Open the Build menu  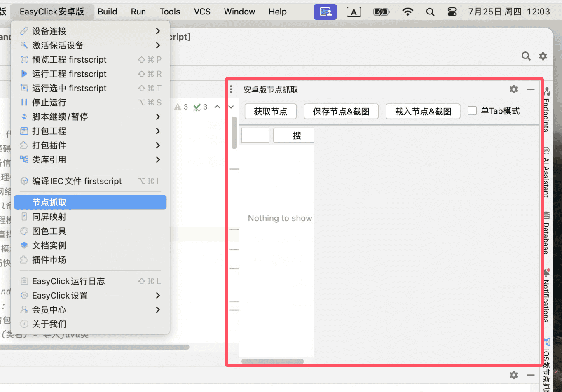coord(108,12)
